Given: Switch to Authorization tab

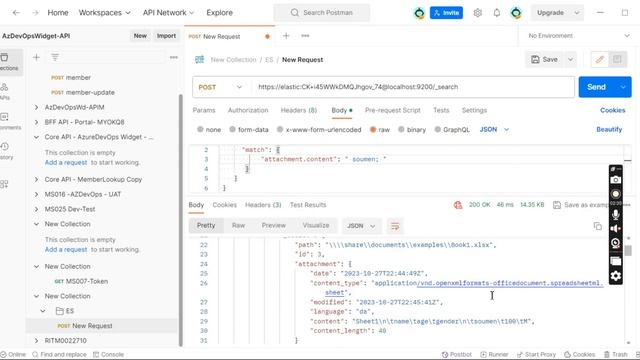Looking at the screenshot, I should click(x=248, y=110).
